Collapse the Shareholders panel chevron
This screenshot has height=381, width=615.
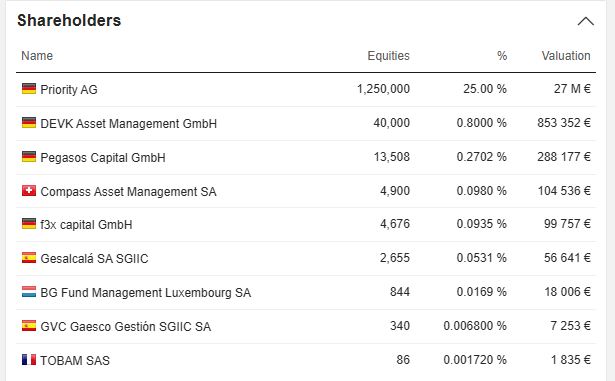coord(585,21)
